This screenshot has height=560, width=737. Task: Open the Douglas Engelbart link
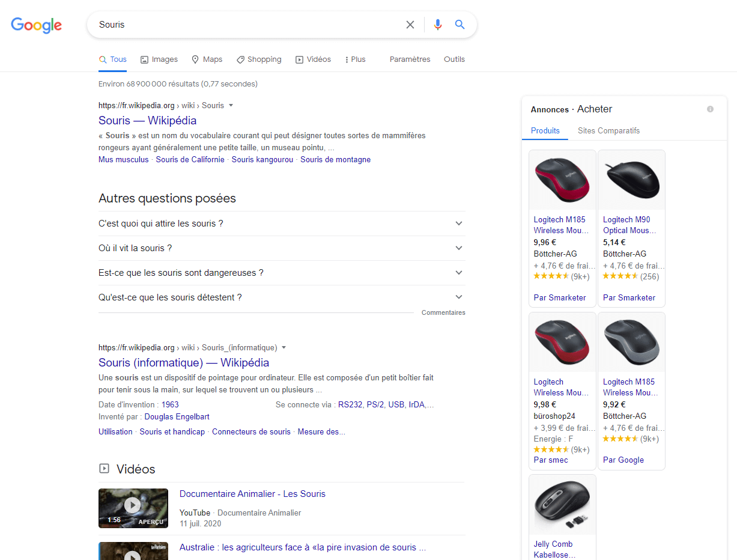pyautogui.click(x=177, y=417)
